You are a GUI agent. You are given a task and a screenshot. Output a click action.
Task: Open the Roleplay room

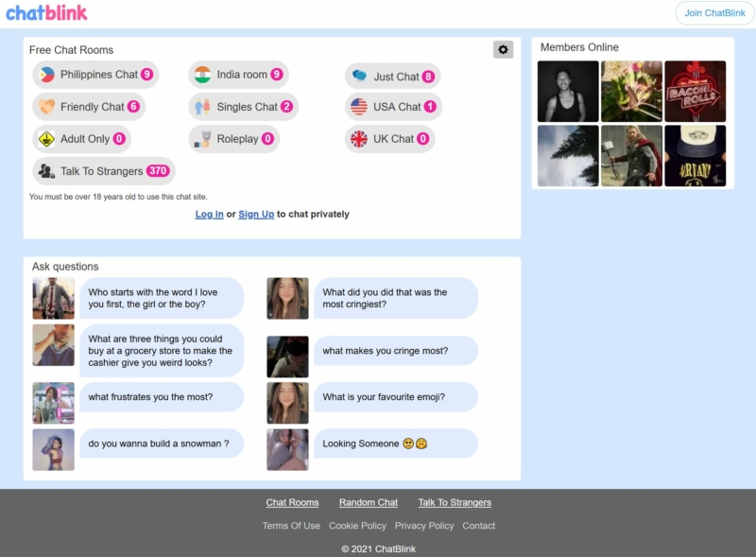point(233,139)
